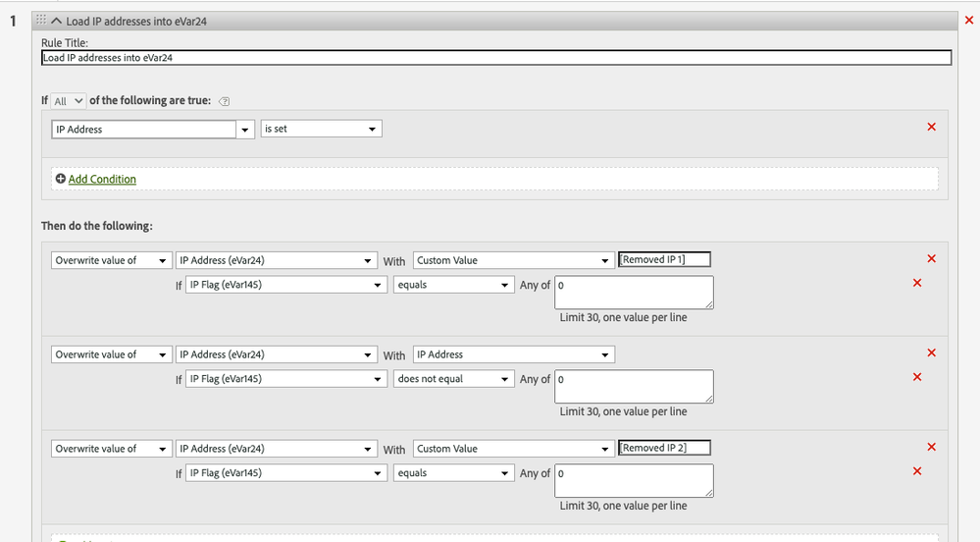This screenshot has width=980, height=542.
Task: Click the help icon next to 'of the following are true'
Action: [225, 101]
